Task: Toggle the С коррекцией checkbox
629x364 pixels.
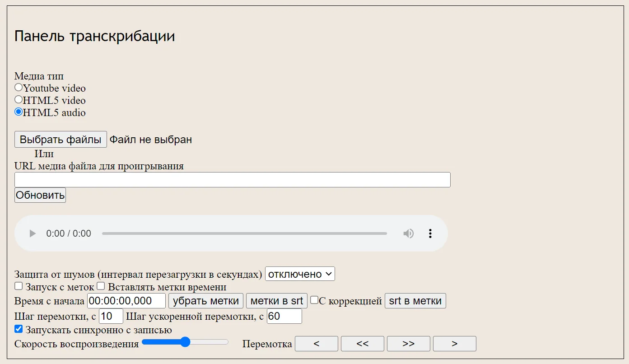Action: (x=314, y=300)
